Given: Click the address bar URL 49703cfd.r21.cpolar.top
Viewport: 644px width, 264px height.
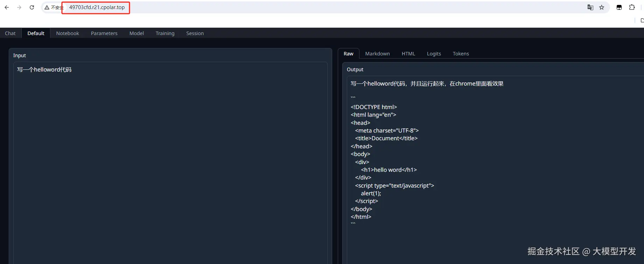Looking at the screenshot, I should [x=97, y=7].
